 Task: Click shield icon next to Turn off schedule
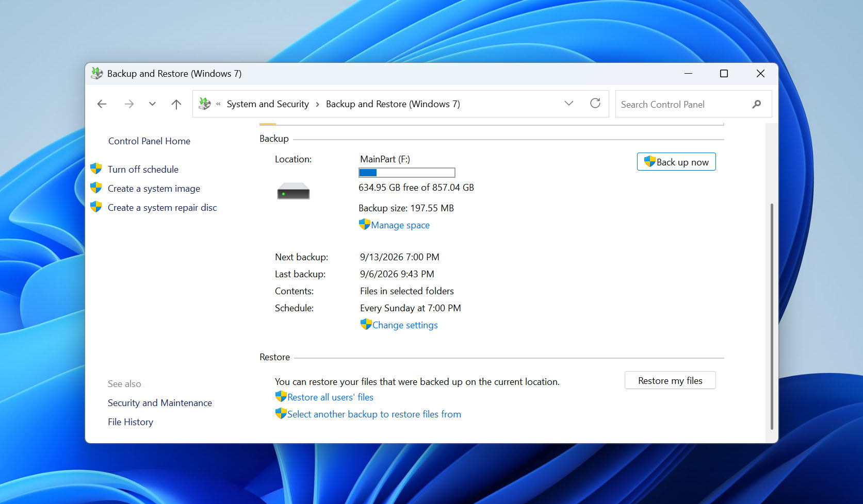pos(96,169)
